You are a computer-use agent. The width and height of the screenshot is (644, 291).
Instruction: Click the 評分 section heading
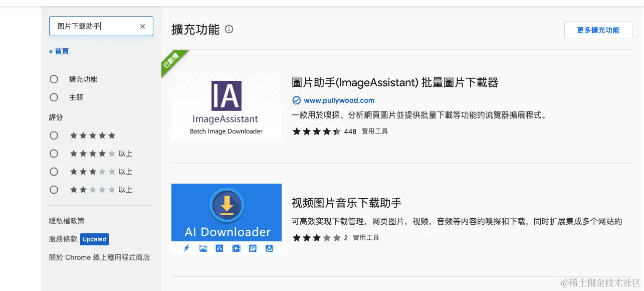point(56,117)
